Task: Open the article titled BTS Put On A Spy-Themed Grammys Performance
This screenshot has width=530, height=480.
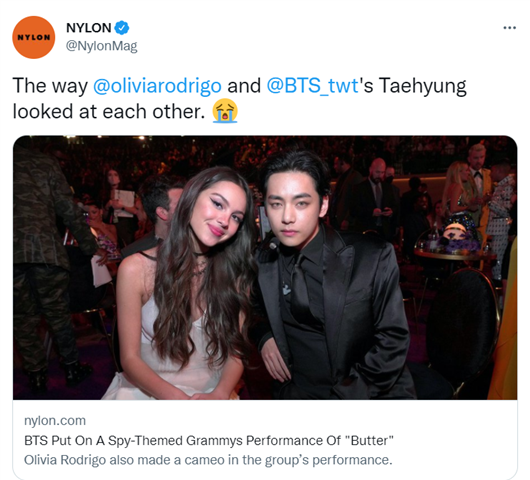Action: pyautogui.click(x=209, y=440)
